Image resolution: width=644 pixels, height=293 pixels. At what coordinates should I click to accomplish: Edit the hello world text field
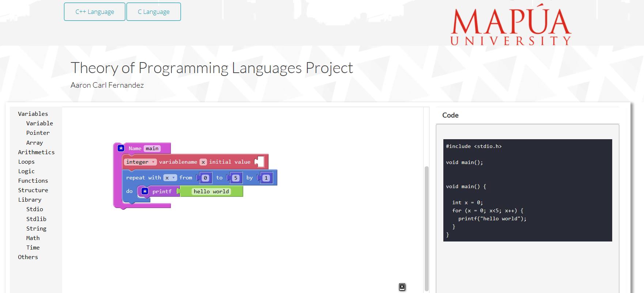pos(211,191)
